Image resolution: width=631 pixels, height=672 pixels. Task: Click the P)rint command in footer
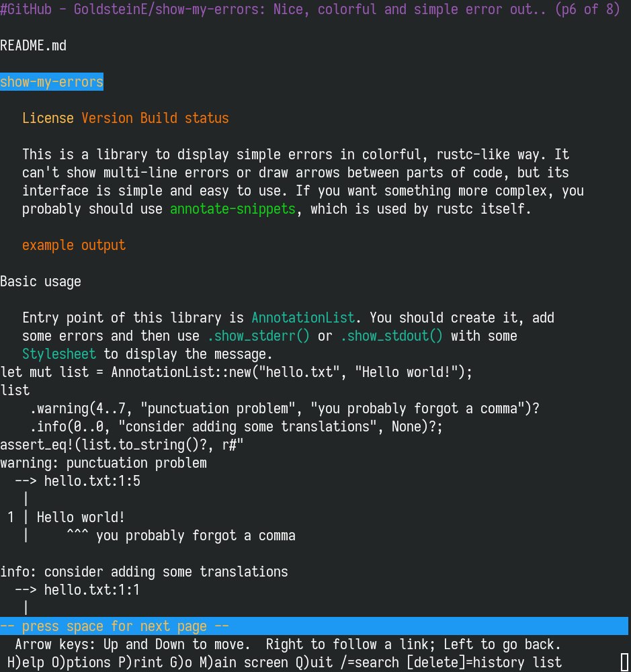click(x=140, y=663)
